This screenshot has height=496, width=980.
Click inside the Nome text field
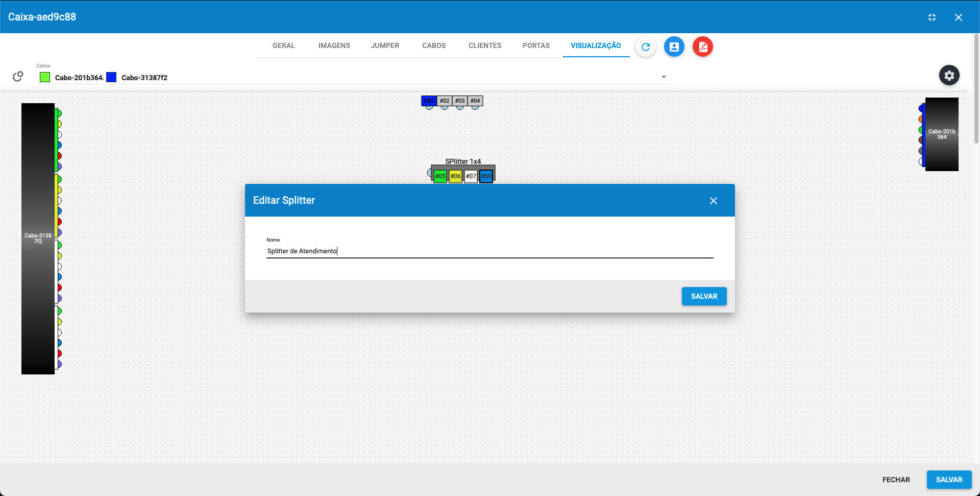pos(489,251)
